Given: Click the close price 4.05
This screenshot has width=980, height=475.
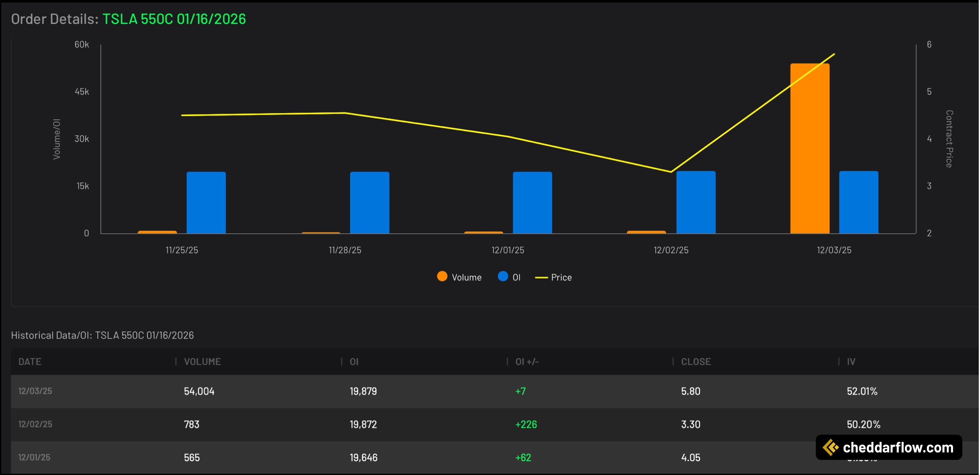Looking at the screenshot, I should (691, 457).
